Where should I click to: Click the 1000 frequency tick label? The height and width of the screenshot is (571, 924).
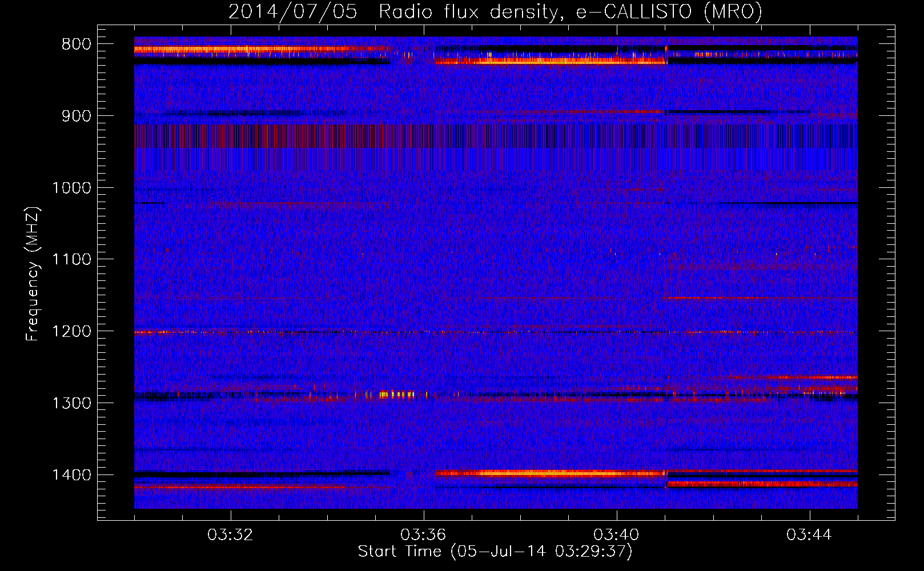[x=71, y=188]
